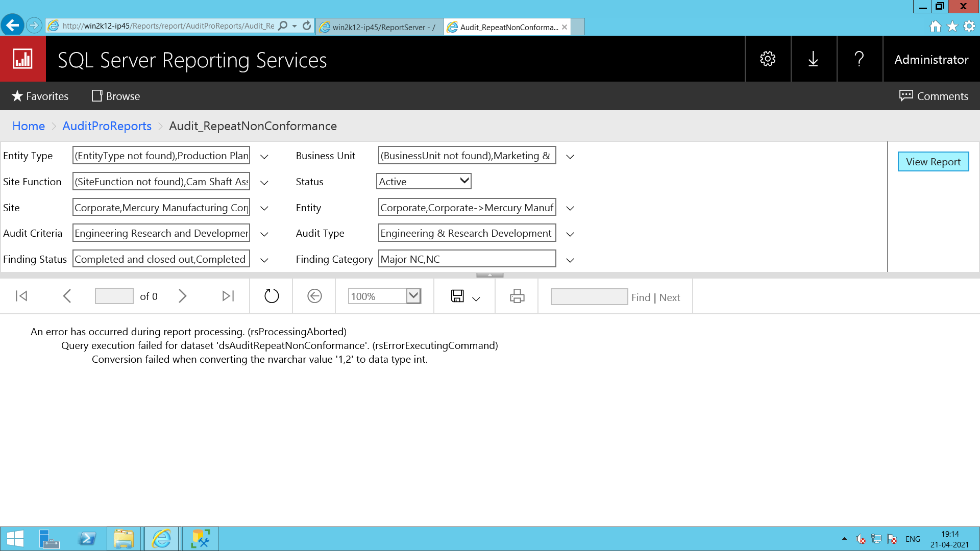
Task: Click the address bar search magnifier
Action: [x=283, y=26]
